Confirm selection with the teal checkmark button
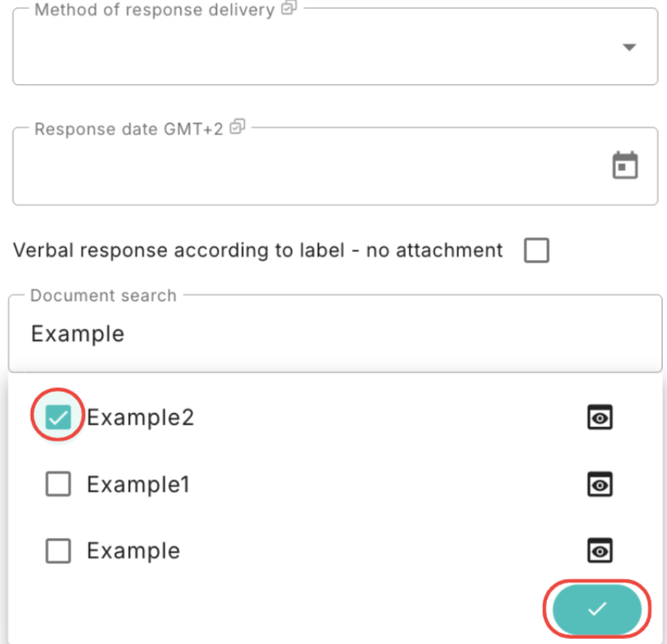 coord(597,609)
